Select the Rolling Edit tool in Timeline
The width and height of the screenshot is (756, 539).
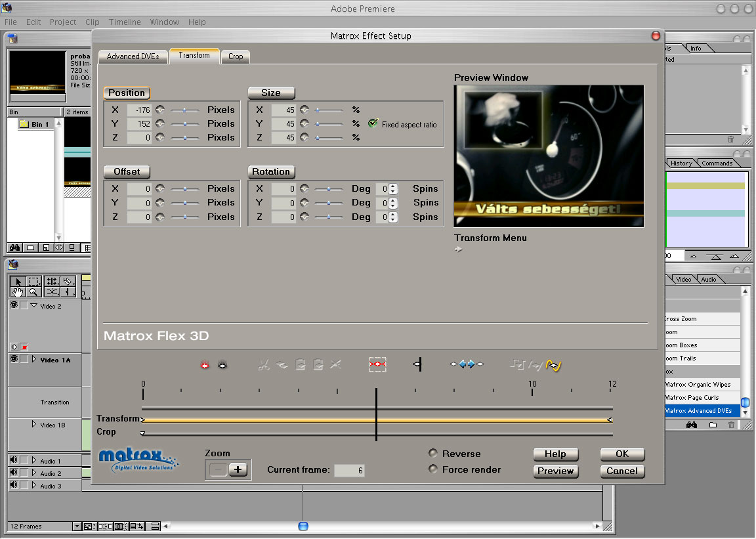pos(52,282)
